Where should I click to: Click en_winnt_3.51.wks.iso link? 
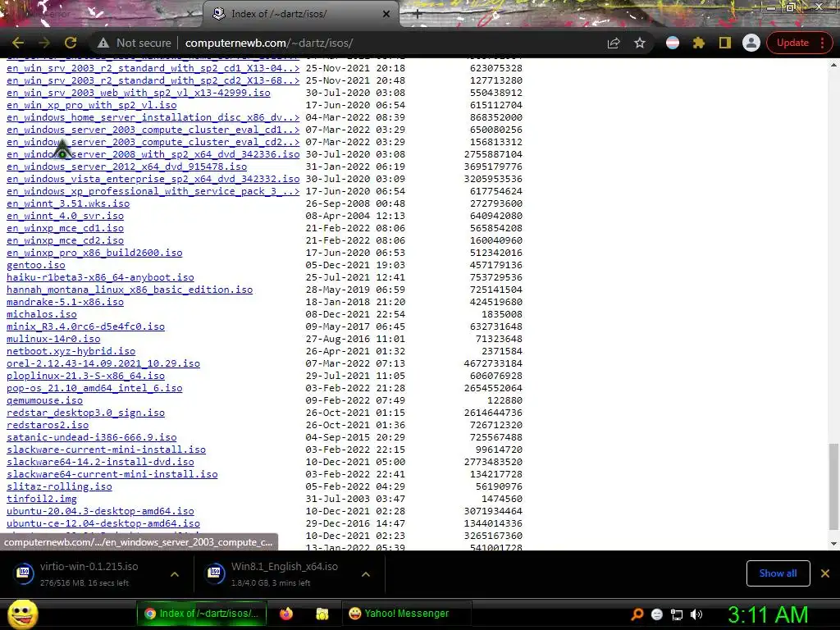68,203
